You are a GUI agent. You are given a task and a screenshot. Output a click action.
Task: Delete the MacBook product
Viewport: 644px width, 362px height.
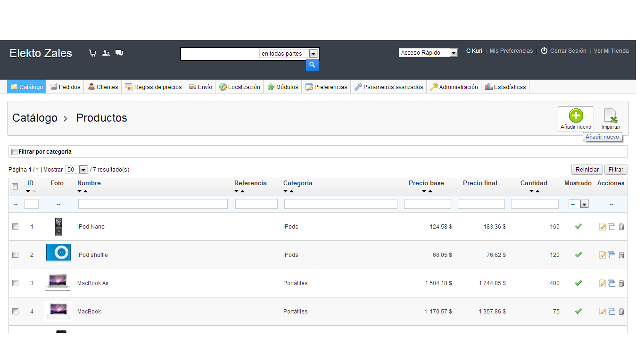pyautogui.click(x=621, y=312)
